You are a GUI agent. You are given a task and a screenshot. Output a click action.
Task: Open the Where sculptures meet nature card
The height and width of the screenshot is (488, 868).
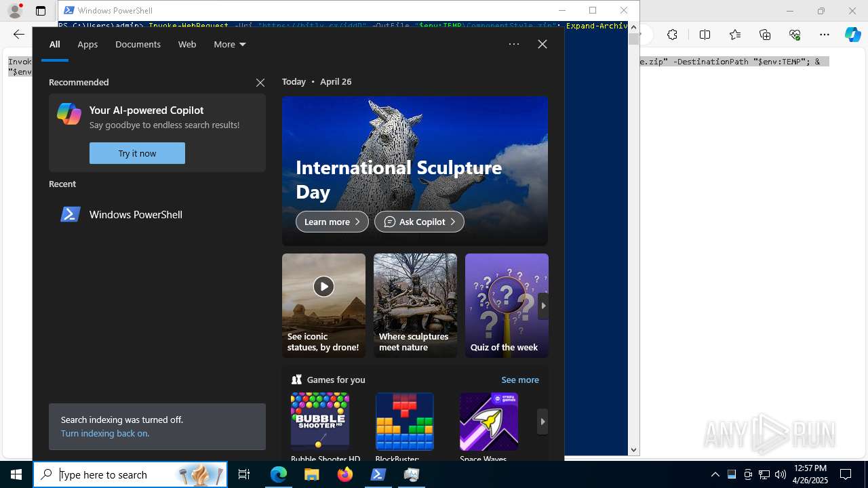tap(415, 306)
